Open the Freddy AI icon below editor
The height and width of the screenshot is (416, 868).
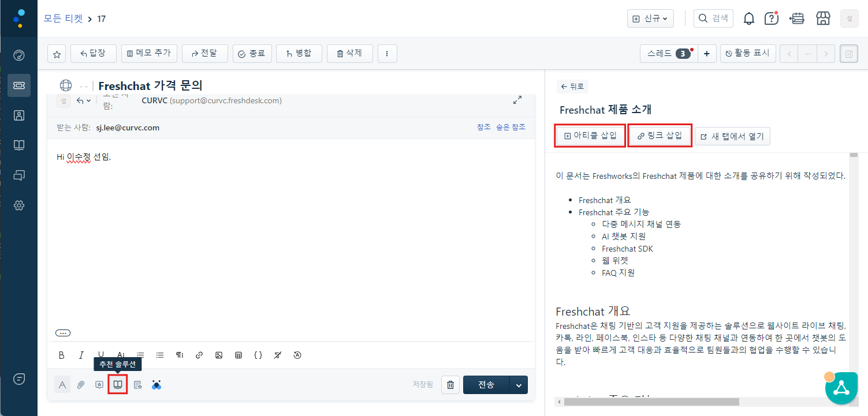[x=156, y=385]
